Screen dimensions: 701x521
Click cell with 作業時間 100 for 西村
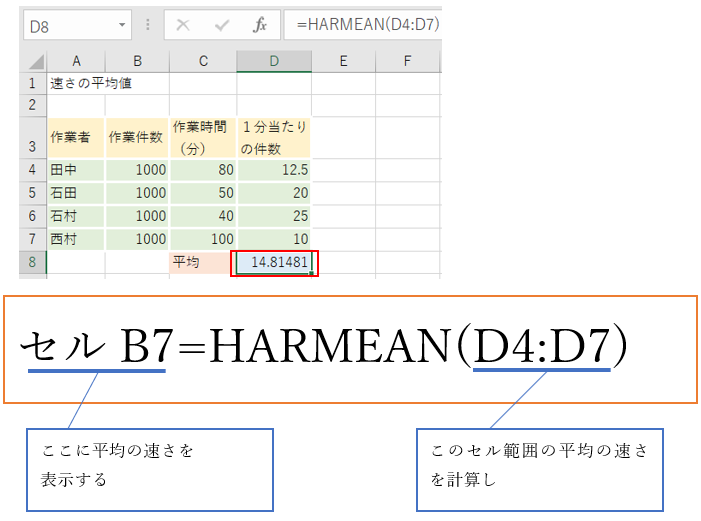coord(203,240)
